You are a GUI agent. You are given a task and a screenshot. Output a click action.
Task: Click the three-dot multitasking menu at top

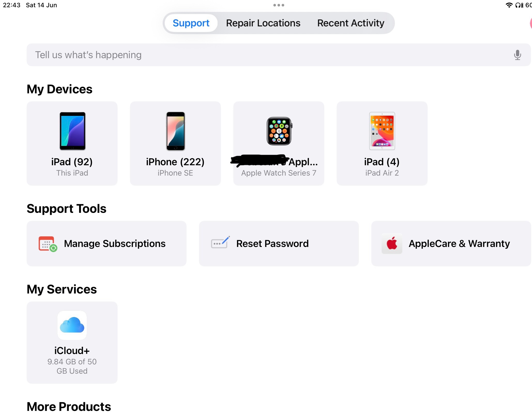point(279,5)
